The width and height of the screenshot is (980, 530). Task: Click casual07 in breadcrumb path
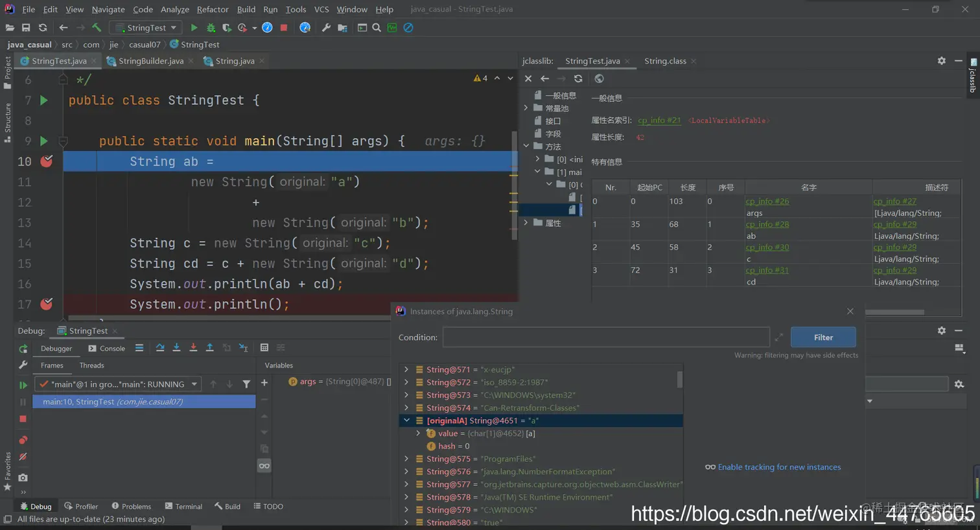coord(145,45)
